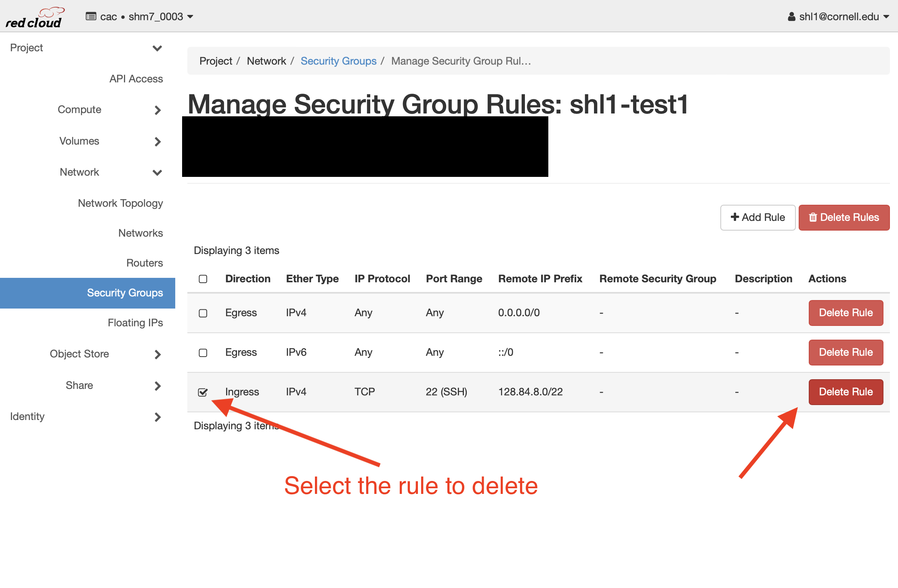Delete the Ingress SSH rule

pos(846,392)
